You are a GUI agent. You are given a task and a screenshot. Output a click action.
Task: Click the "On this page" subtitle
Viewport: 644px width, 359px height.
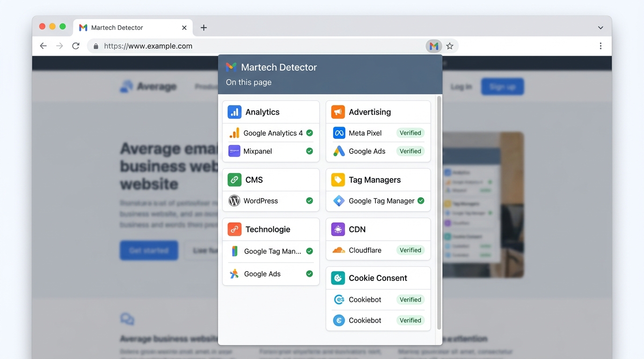tap(249, 82)
